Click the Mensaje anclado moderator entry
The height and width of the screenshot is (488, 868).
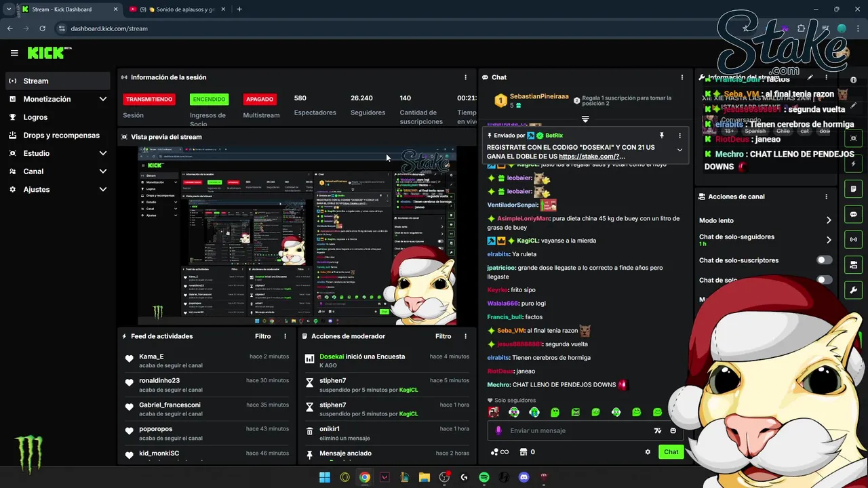[x=387, y=454]
